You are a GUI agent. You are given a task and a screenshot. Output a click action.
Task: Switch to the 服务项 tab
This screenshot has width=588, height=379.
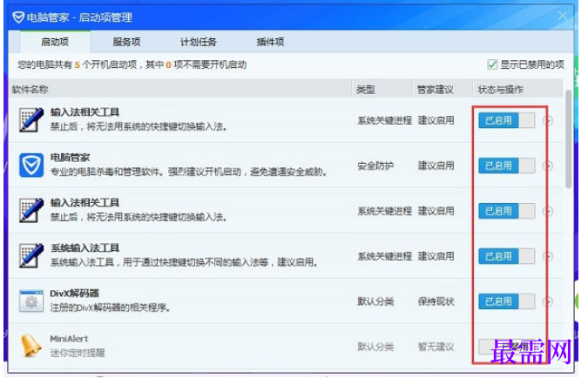tap(126, 42)
